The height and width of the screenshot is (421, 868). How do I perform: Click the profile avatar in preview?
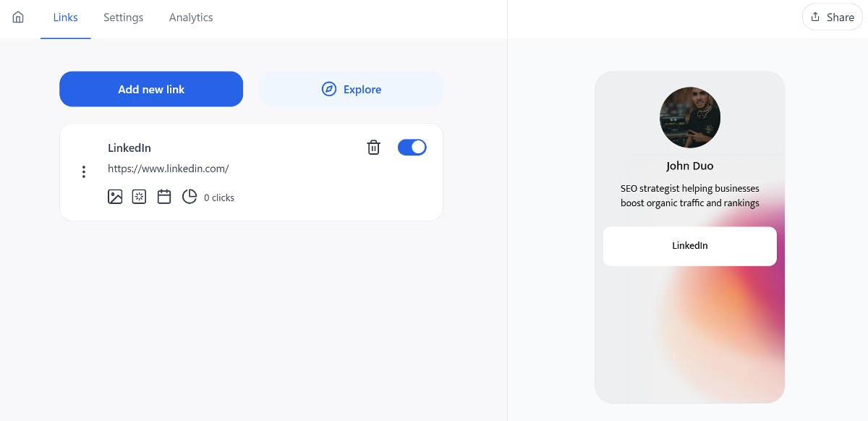click(x=690, y=117)
